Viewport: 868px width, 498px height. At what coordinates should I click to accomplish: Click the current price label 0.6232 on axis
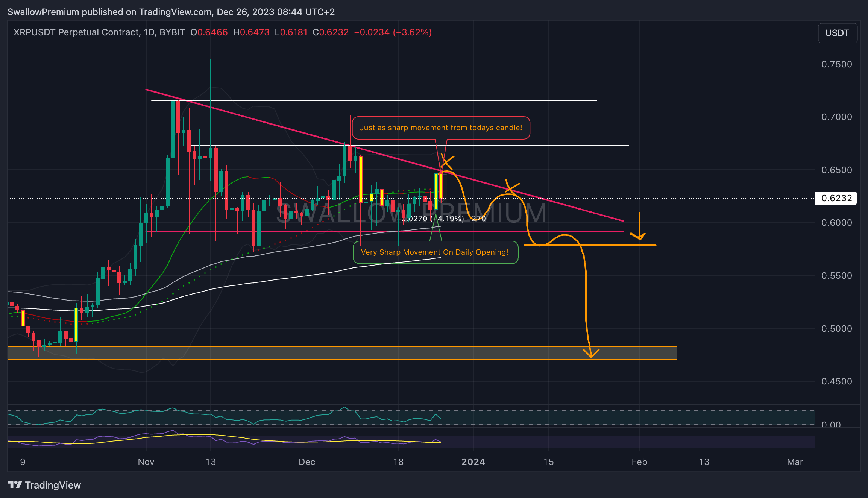click(x=836, y=198)
